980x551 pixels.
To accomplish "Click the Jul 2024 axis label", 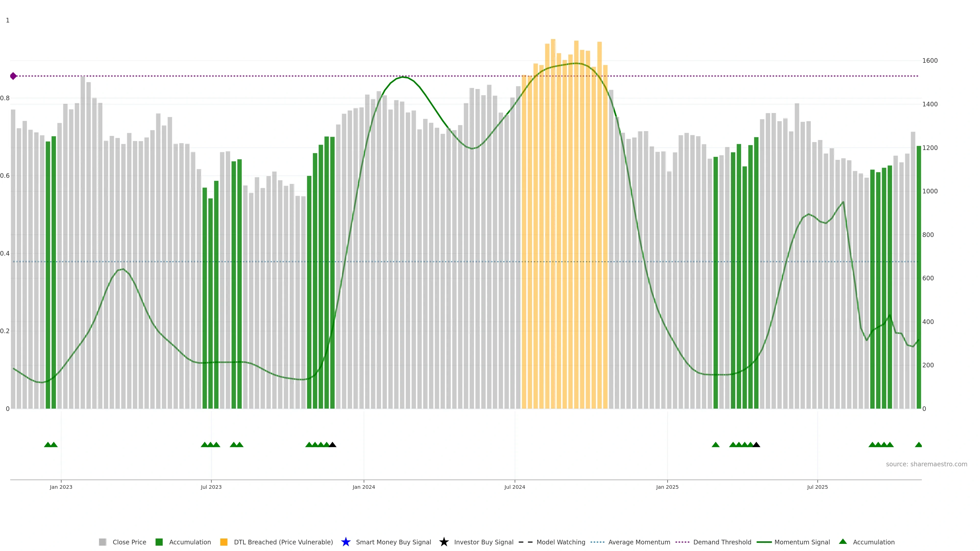I will click(x=514, y=487).
